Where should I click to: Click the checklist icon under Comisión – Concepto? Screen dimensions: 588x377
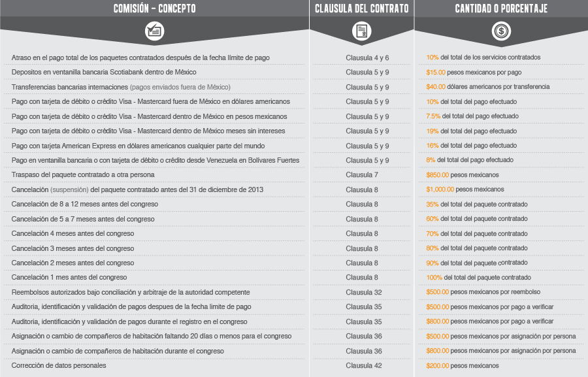(x=154, y=31)
